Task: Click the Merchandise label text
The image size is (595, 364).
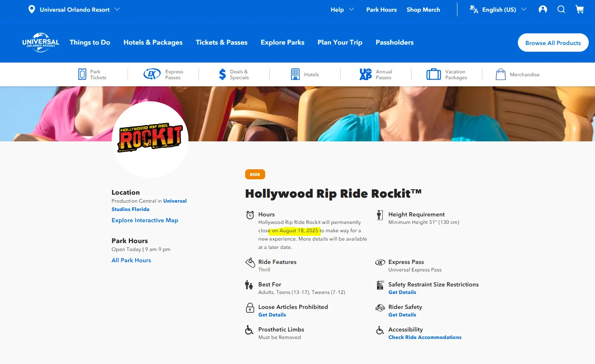Action: (525, 75)
